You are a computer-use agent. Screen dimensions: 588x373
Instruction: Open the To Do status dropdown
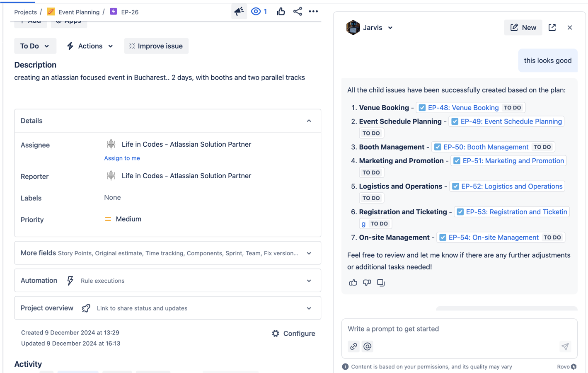coord(35,46)
